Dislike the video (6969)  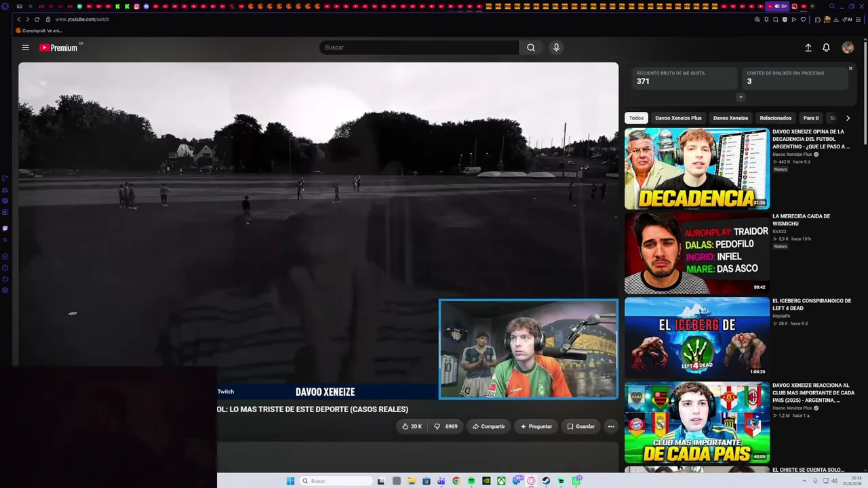pos(446,426)
